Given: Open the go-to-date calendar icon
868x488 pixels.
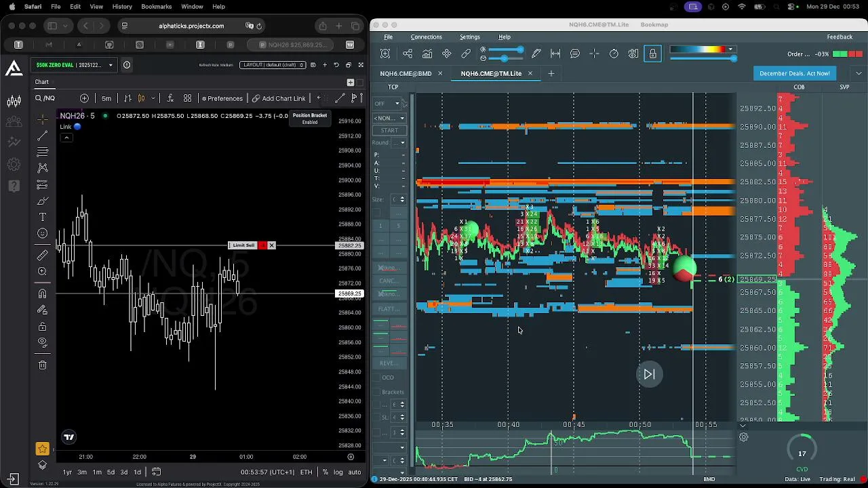Looking at the screenshot, I should [156, 472].
